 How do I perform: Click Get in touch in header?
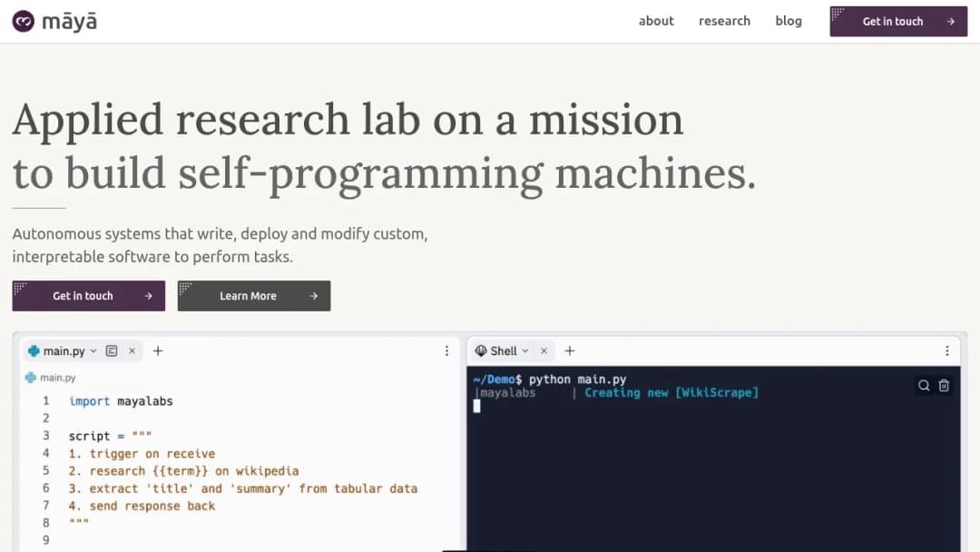[x=898, y=21]
